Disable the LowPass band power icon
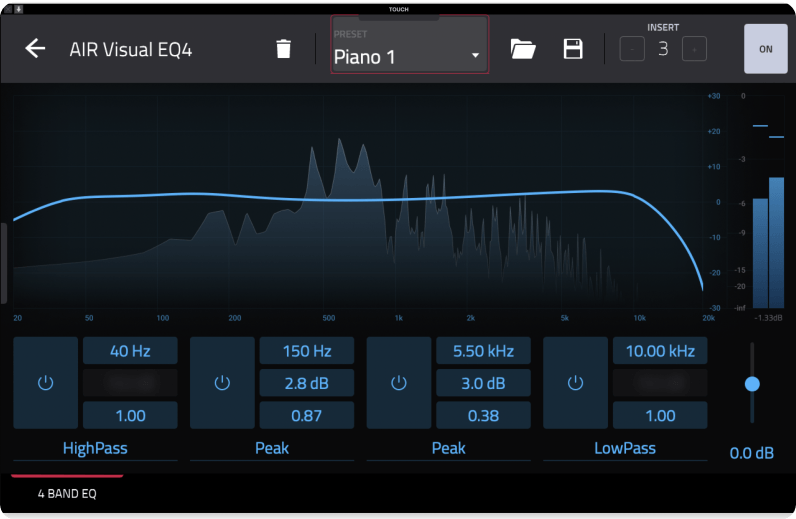 [575, 383]
